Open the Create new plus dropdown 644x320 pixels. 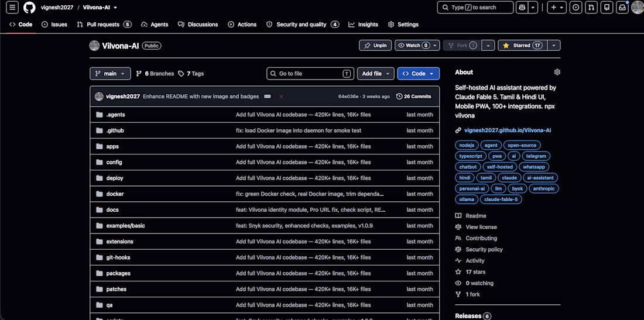click(557, 8)
